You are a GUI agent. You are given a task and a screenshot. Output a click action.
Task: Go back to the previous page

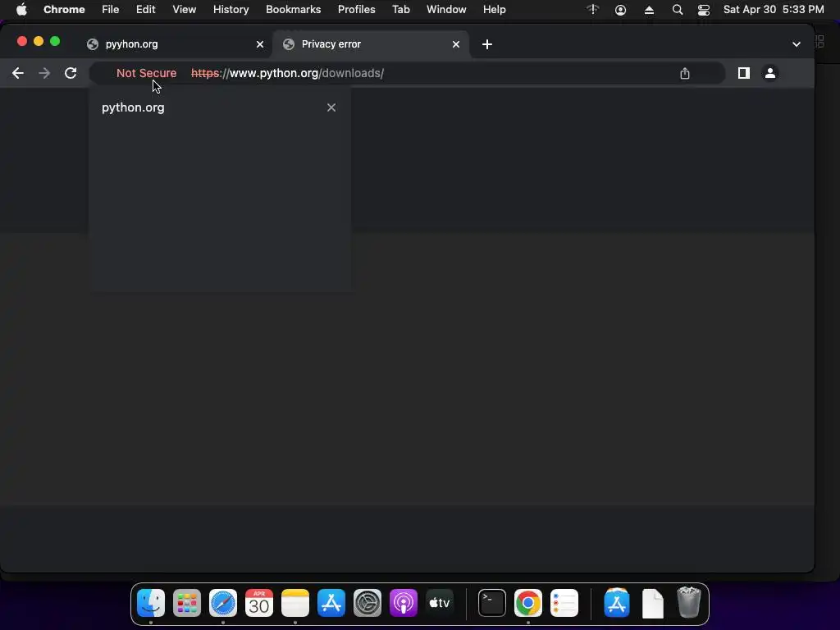18,73
